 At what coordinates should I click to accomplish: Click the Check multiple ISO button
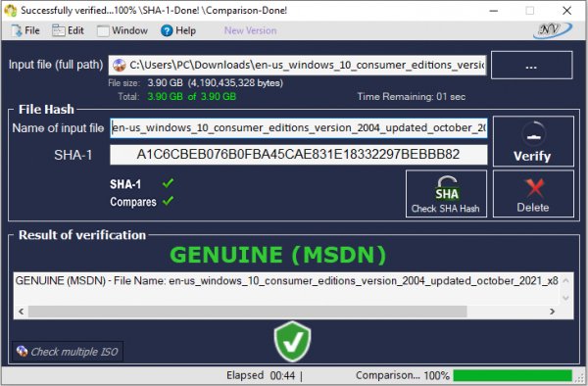(x=68, y=352)
